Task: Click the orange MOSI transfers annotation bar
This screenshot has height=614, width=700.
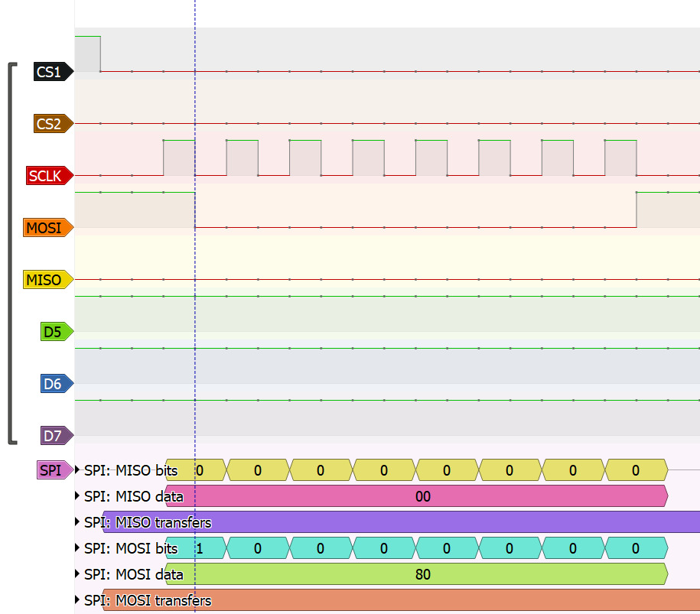Action: [402, 599]
